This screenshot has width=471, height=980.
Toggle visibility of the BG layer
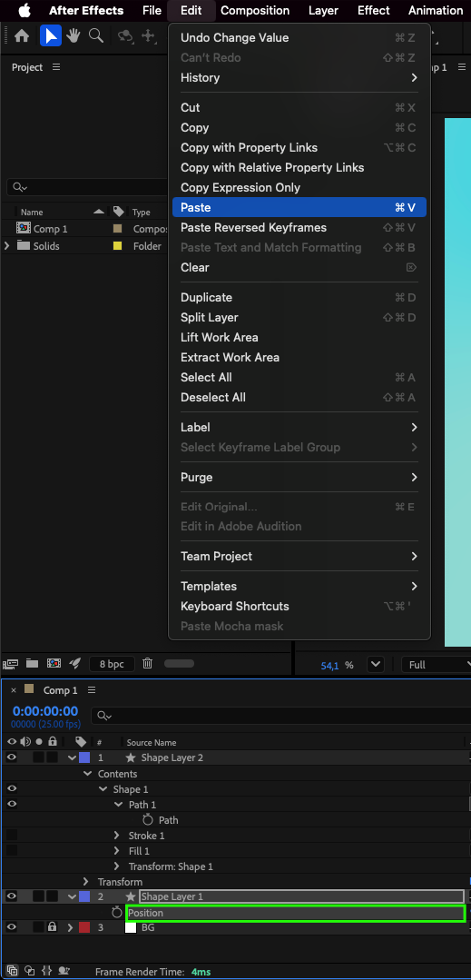point(11,927)
